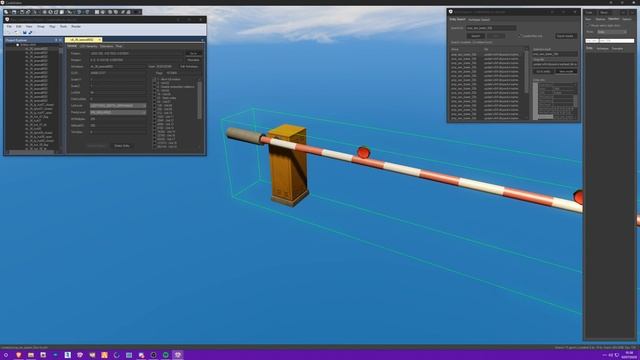Click the CodeWalker shield icon in search window title

click(x=451, y=12)
